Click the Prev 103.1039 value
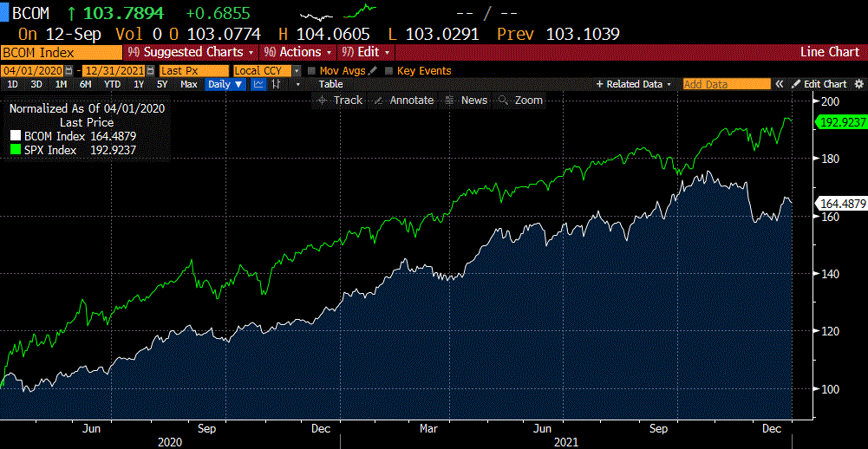Image resolution: width=868 pixels, height=449 pixels. click(x=583, y=35)
